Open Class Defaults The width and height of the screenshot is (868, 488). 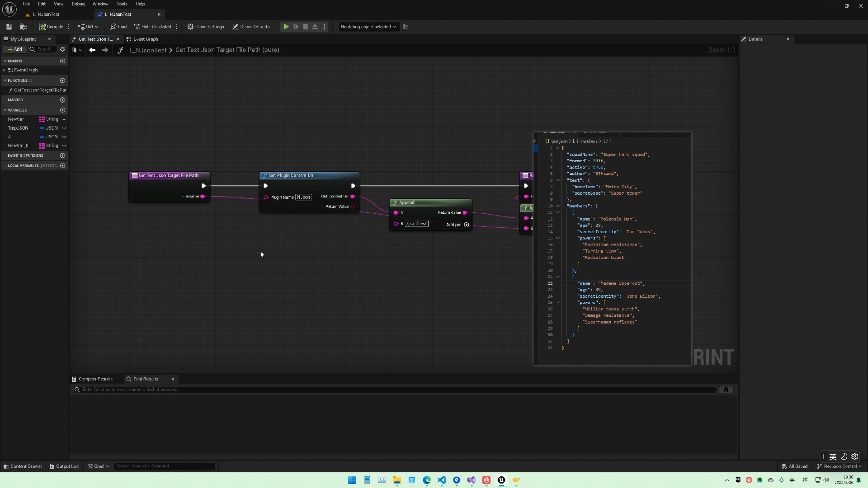(x=251, y=27)
